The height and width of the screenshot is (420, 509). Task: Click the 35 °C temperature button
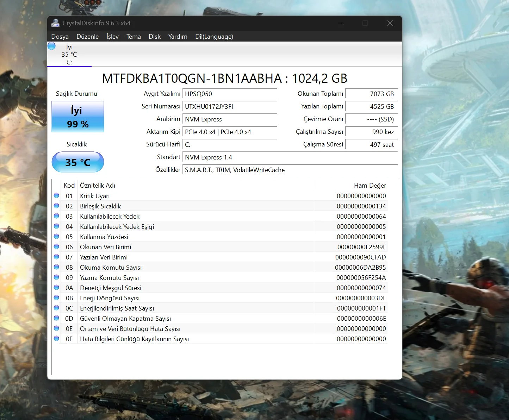point(78,162)
